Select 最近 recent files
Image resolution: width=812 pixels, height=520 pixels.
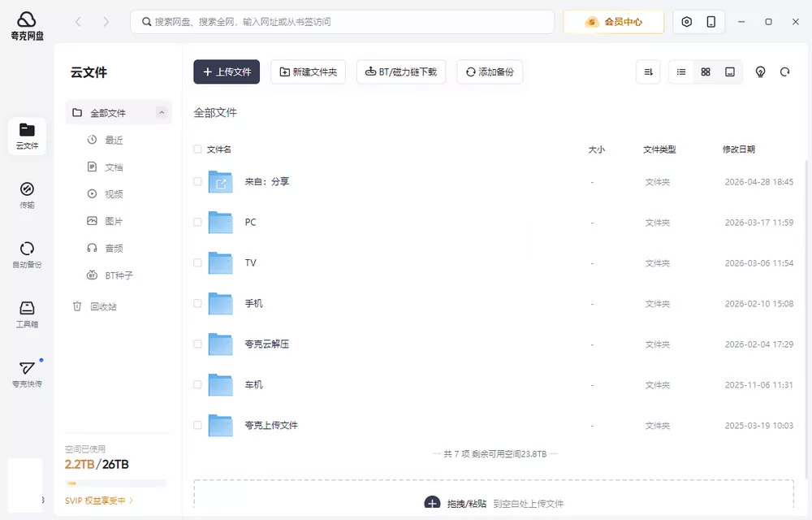[x=105, y=140]
